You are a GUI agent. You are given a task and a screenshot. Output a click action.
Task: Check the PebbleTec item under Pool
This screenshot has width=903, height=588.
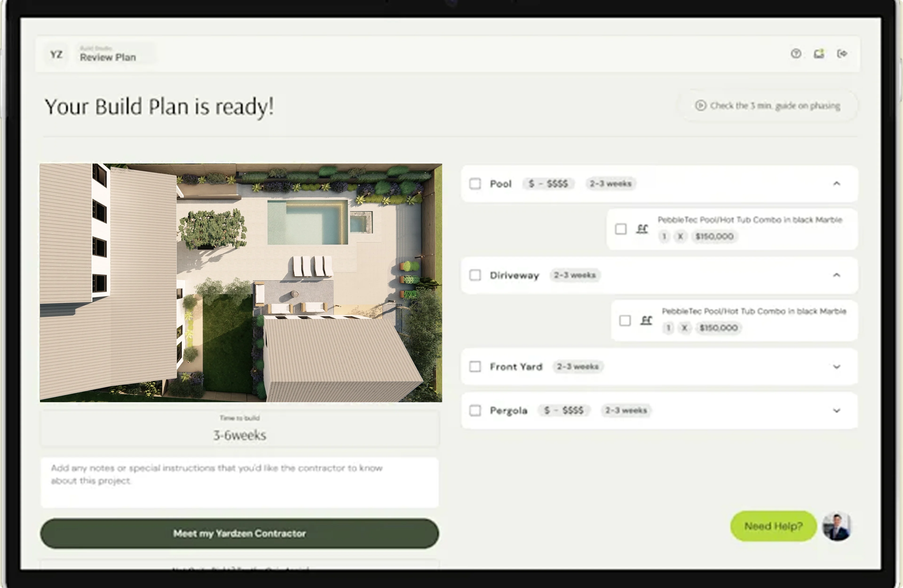pos(621,229)
